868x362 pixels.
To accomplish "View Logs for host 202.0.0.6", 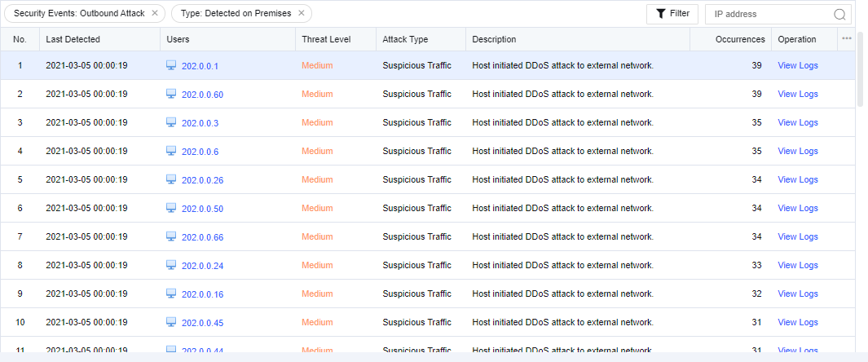I will coord(798,151).
